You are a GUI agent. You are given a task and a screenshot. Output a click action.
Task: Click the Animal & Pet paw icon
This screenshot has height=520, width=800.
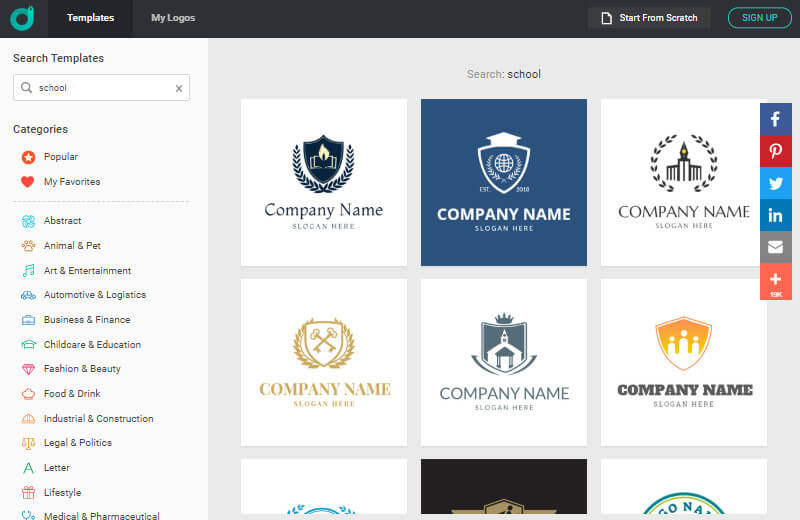pos(29,246)
